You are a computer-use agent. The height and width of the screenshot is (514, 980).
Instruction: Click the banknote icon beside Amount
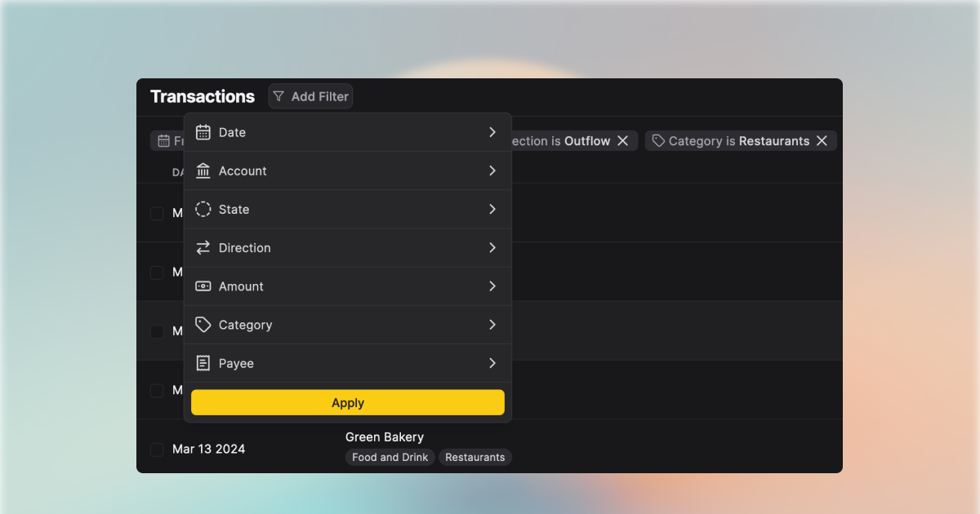click(x=203, y=286)
